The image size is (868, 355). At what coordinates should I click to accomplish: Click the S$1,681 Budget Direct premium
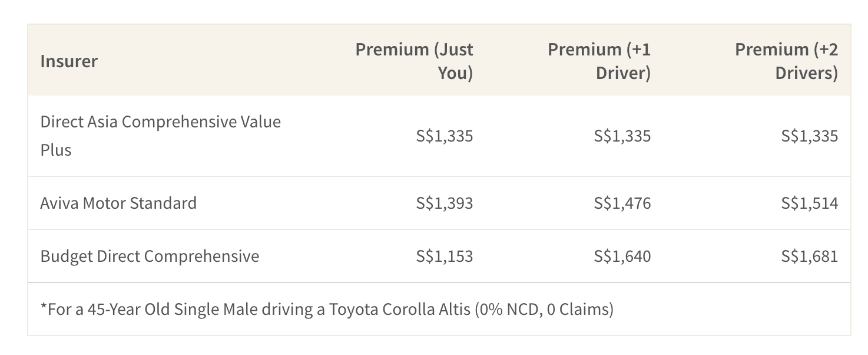810,257
